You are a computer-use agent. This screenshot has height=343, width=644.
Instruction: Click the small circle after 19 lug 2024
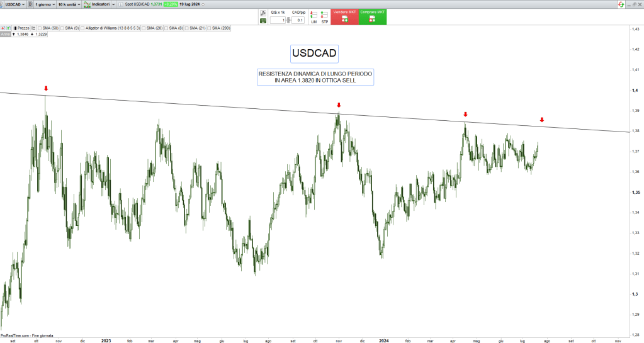(x=203, y=4)
